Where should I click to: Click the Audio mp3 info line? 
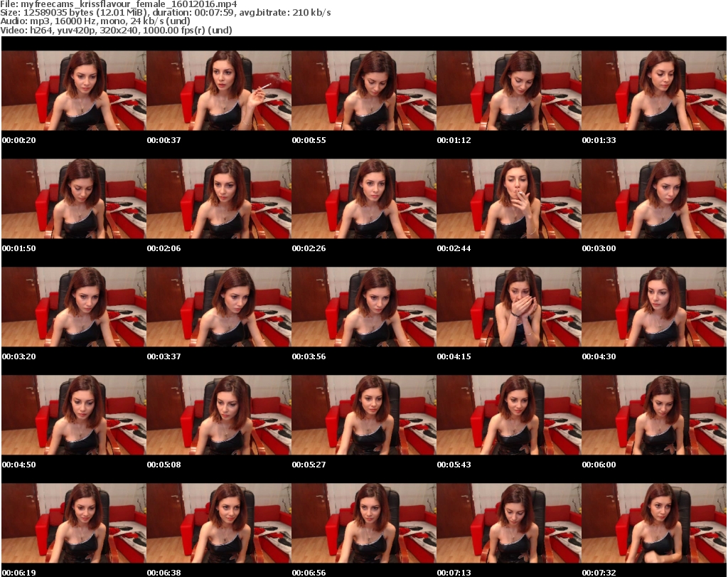(x=95, y=21)
